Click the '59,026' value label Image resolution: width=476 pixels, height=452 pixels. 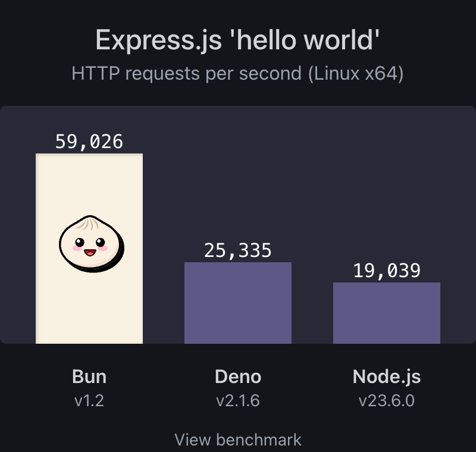tap(89, 142)
